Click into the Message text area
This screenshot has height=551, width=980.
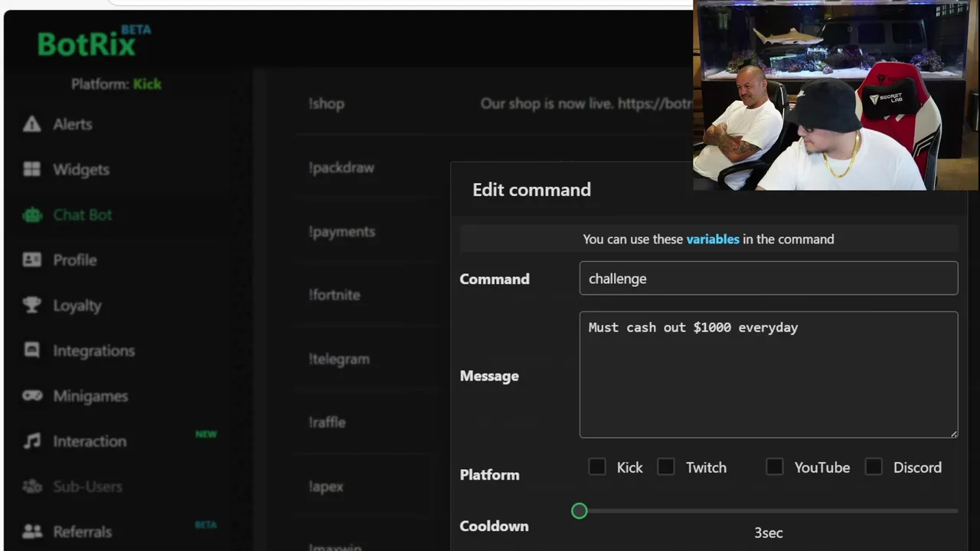coord(768,375)
